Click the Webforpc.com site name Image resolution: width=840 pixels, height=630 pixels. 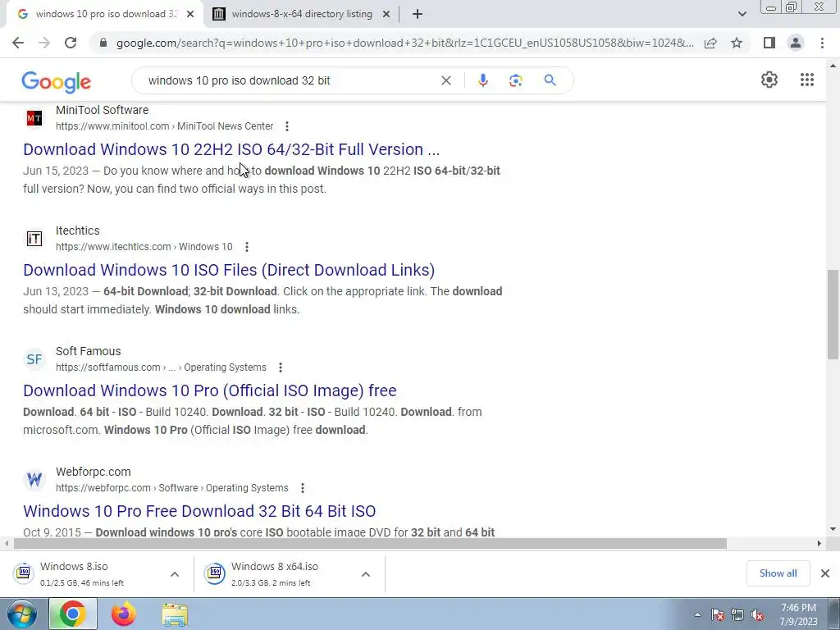94,472
